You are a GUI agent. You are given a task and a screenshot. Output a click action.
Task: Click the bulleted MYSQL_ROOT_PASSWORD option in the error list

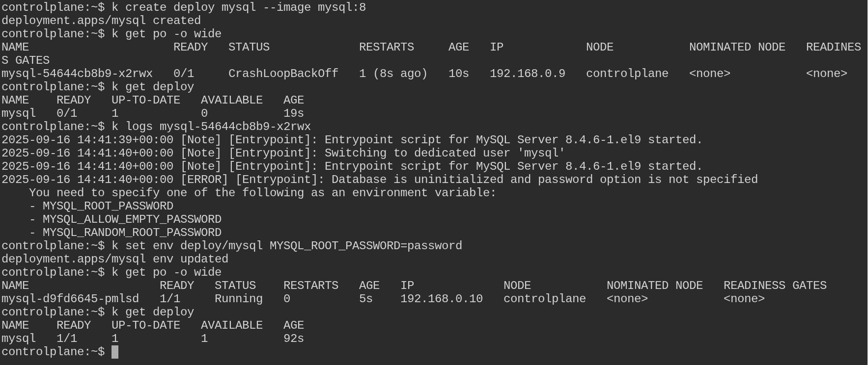pyautogui.click(x=108, y=206)
